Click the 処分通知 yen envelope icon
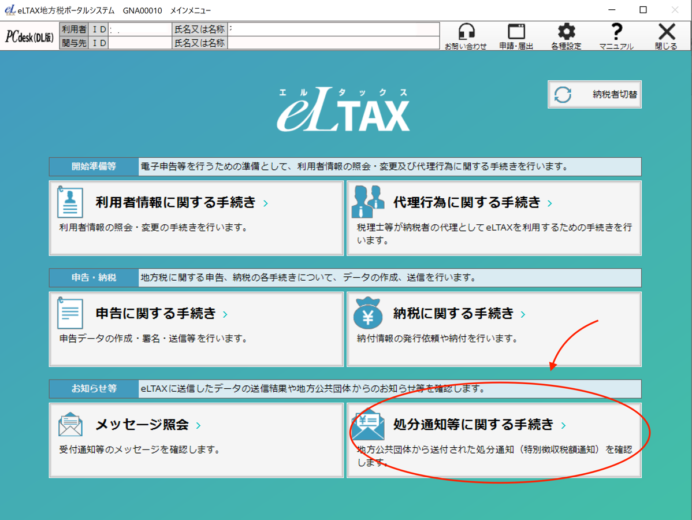The image size is (692, 520). [x=368, y=424]
